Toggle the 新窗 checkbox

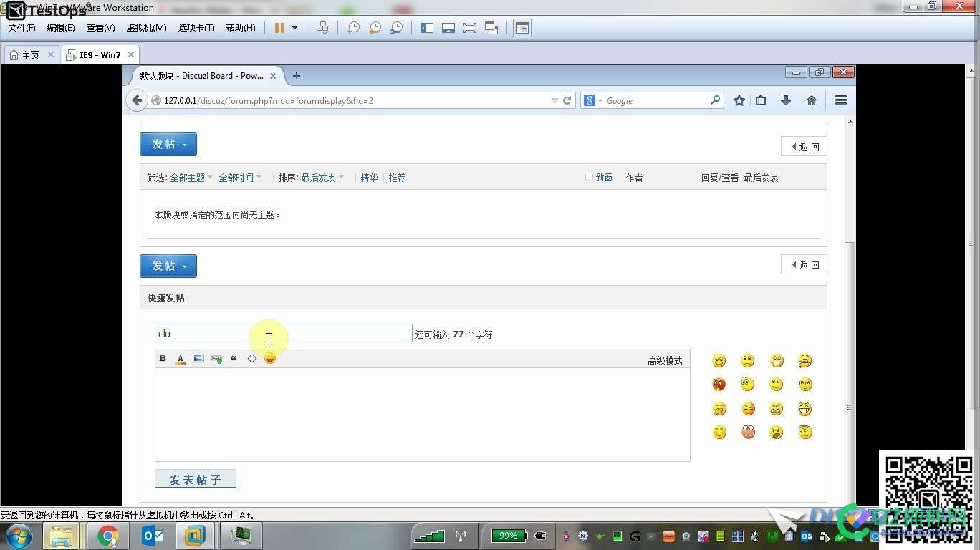point(589,177)
